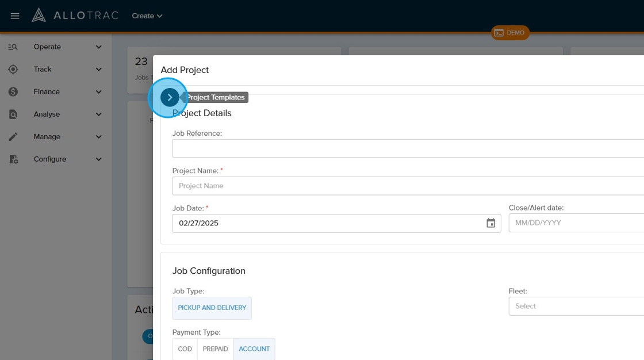
Task: Click the DEMO badge button
Action: point(510,33)
